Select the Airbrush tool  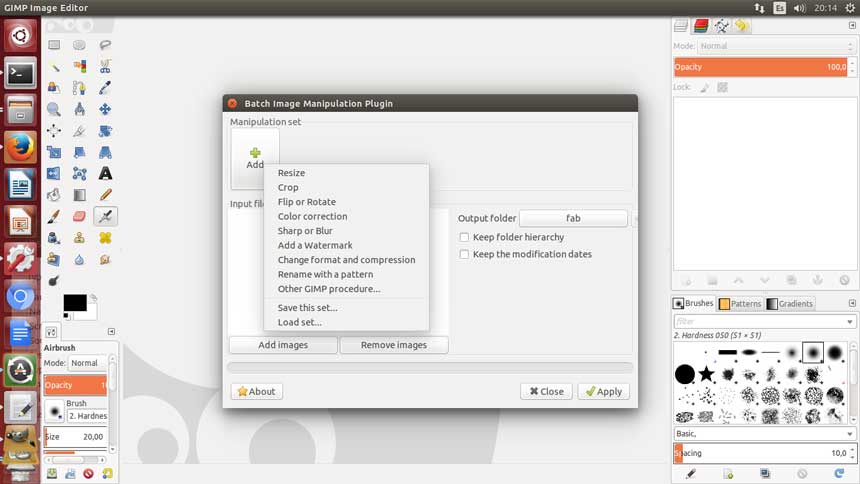click(105, 216)
